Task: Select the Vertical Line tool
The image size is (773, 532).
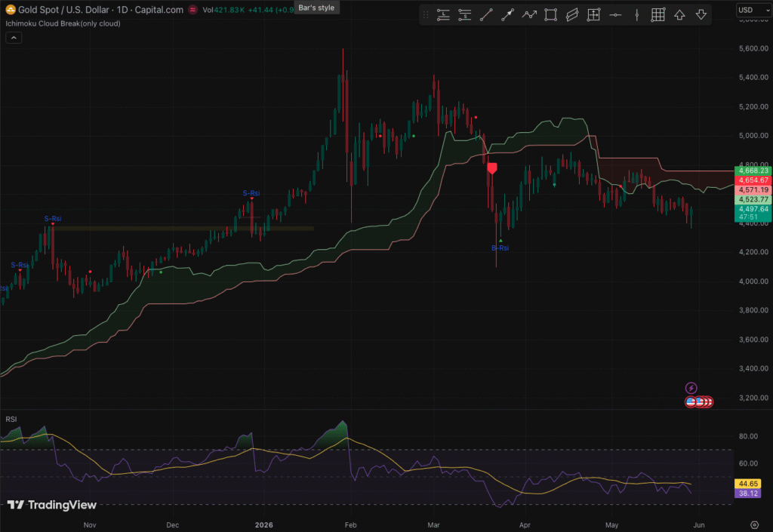Action: click(x=636, y=15)
